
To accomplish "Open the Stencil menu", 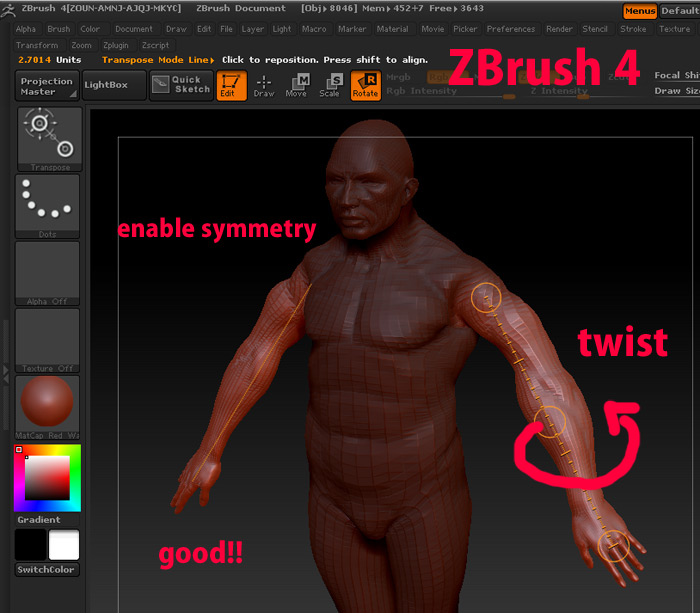I will [x=595, y=29].
